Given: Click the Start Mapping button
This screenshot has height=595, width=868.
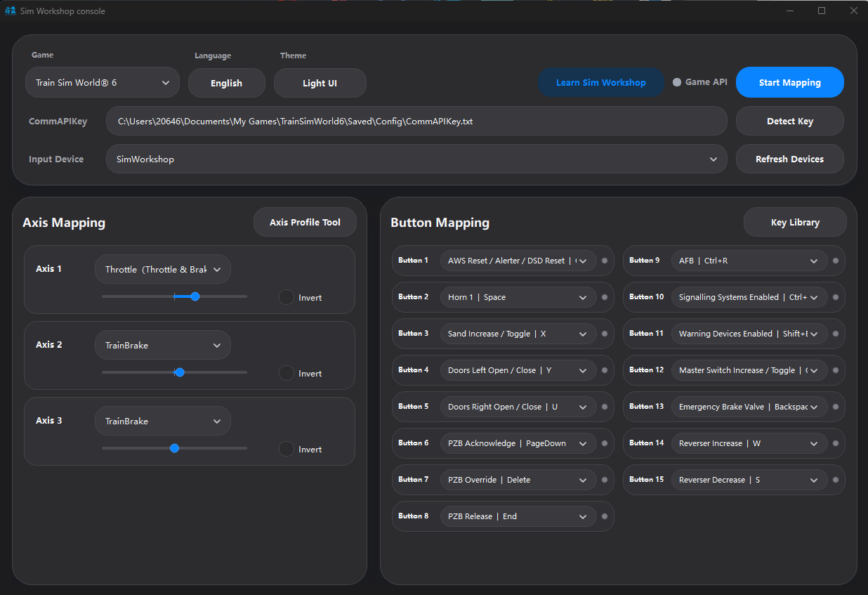Looking at the screenshot, I should [x=790, y=82].
